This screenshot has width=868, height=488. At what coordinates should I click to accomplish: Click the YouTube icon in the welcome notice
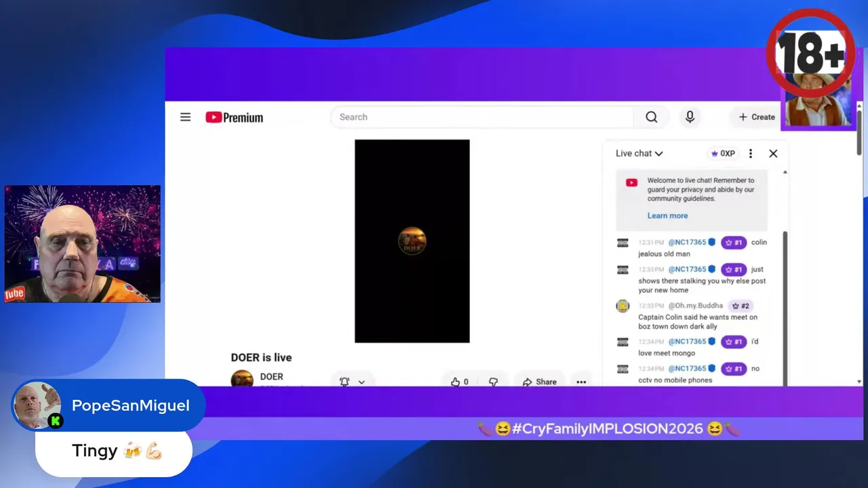[x=631, y=182]
